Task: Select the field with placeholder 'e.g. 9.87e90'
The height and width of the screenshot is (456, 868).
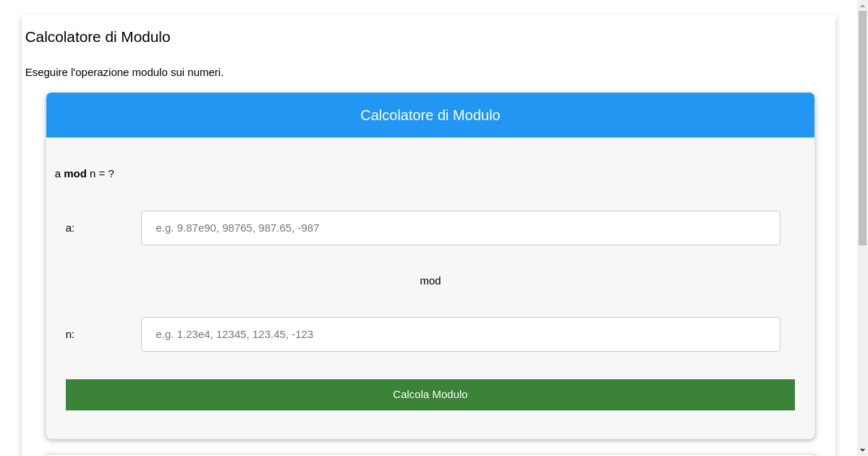Action: (x=460, y=227)
